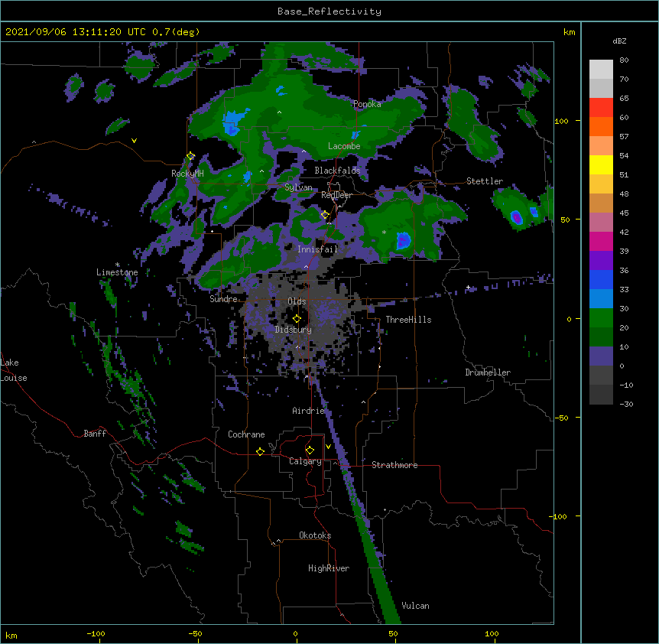The width and height of the screenshot is (659, 644).
Task: Click the slate purple swatch between 10 and 0
Action: tap(601, 356)
